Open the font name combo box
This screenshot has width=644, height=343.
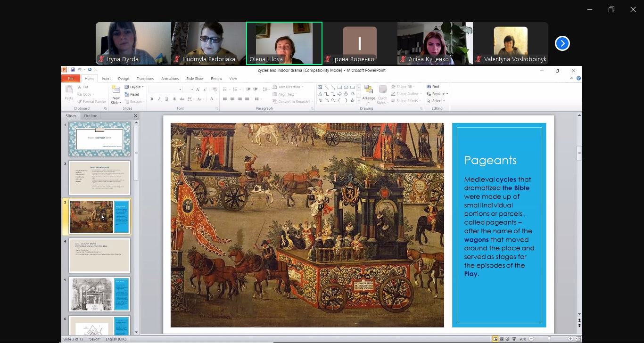point(165,89)
